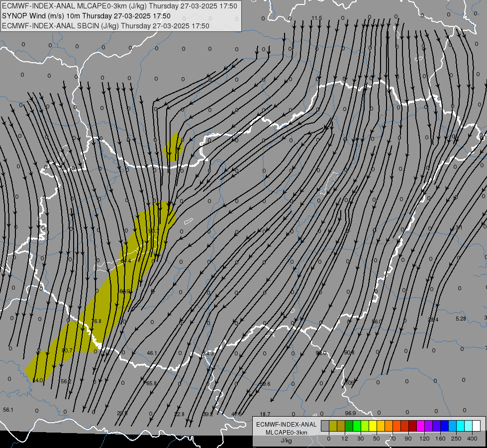Viewport: 487px width, 448px height.
Task: Select the magenta legend swatch
Action: coord(420,426)
